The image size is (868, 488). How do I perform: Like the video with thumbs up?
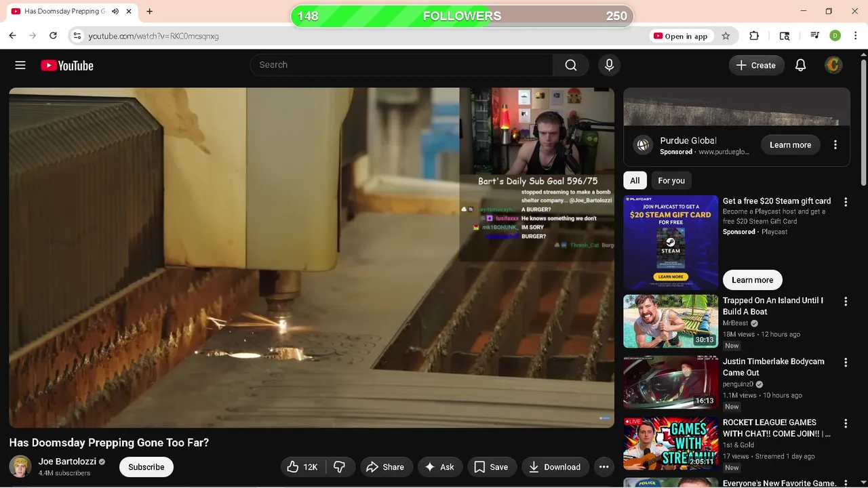click(302, 467)
